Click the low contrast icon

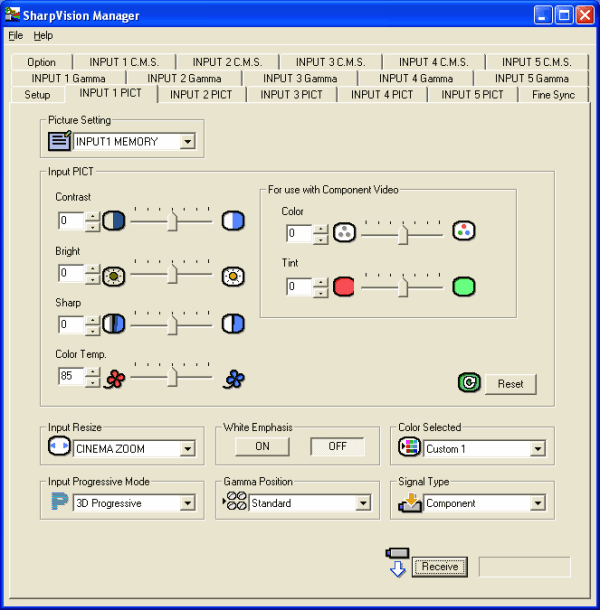pos(114,221)
